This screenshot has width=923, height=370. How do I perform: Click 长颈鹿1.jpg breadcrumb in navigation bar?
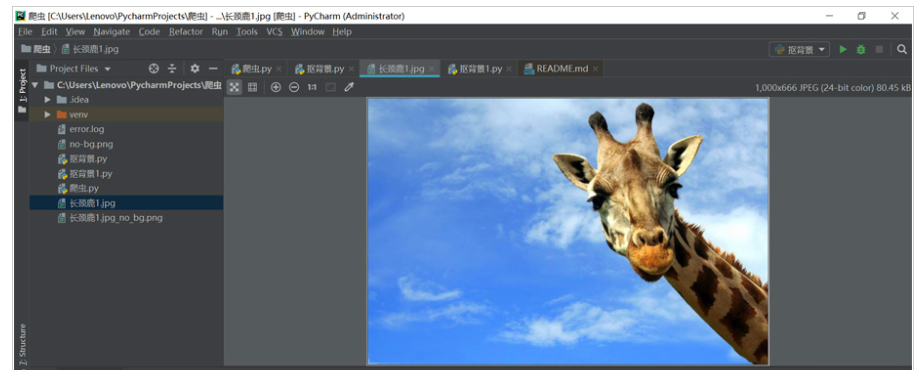tap(90, 49)
